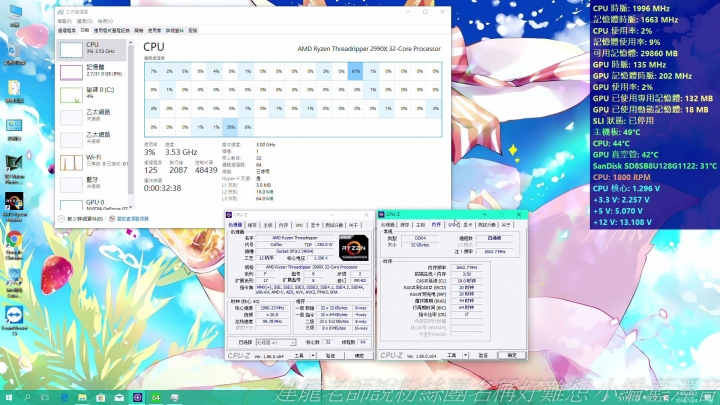
Task: Switch to 開機 startup tab
Action: (139, 30)
